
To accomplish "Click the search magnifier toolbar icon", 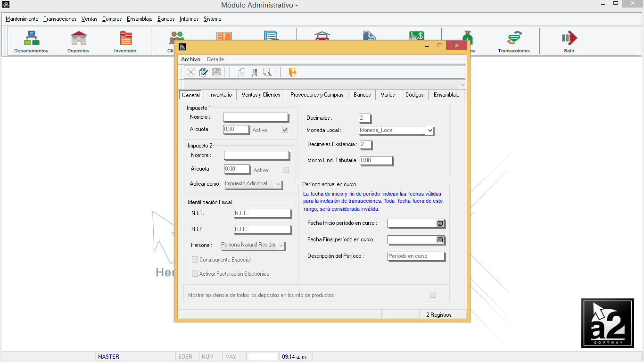I will (x=267, y=72).
